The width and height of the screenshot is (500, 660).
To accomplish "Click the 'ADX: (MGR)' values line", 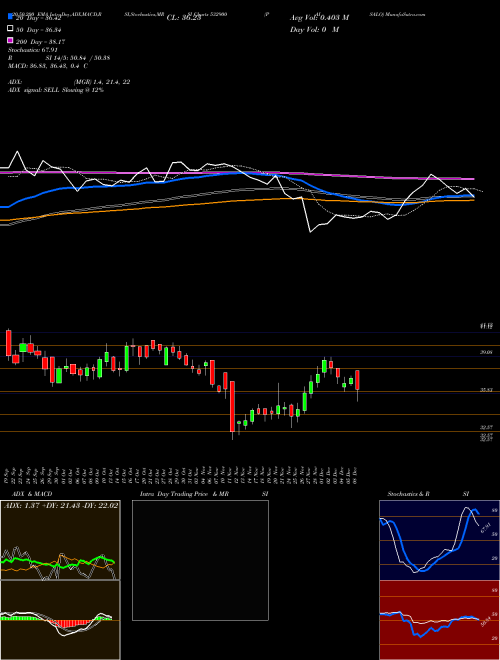I will point(69,82).
